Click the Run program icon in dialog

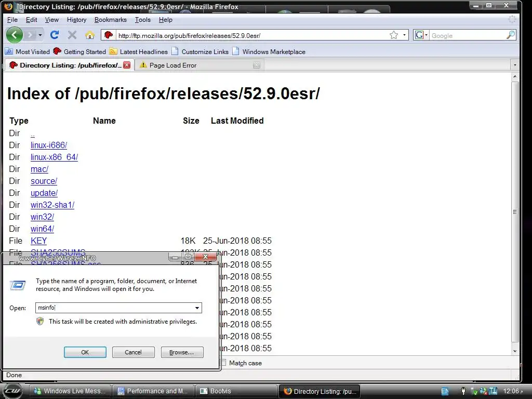[18, 285]
